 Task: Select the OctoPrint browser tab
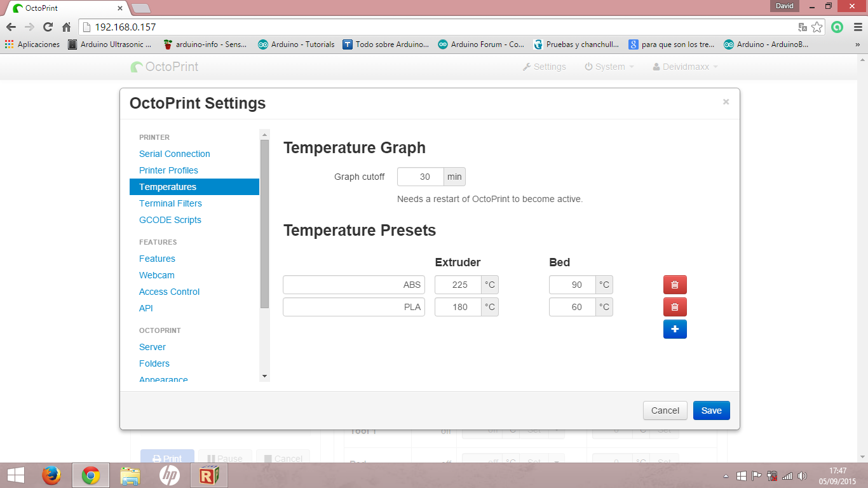(x=68, y=8)
